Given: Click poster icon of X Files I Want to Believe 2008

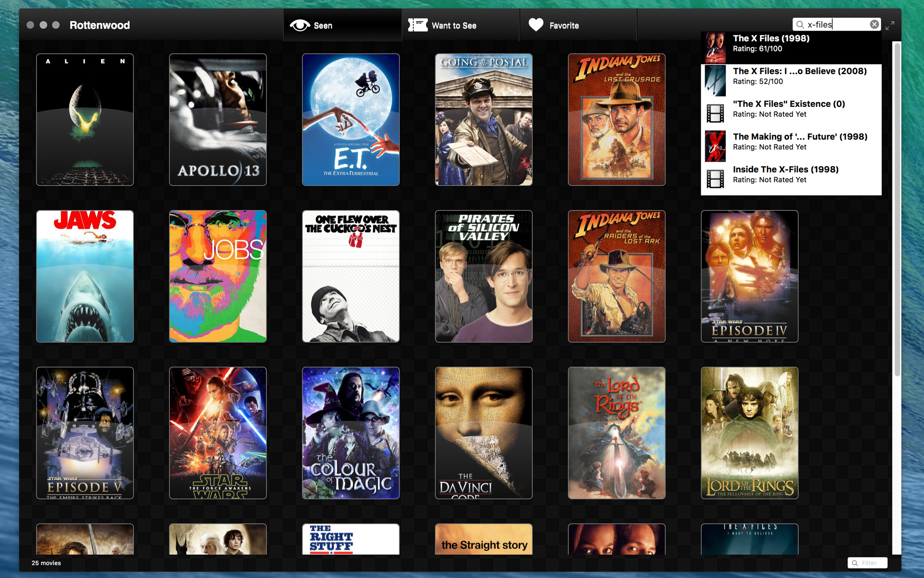Looking at the screenshot, I should [715, 80].
